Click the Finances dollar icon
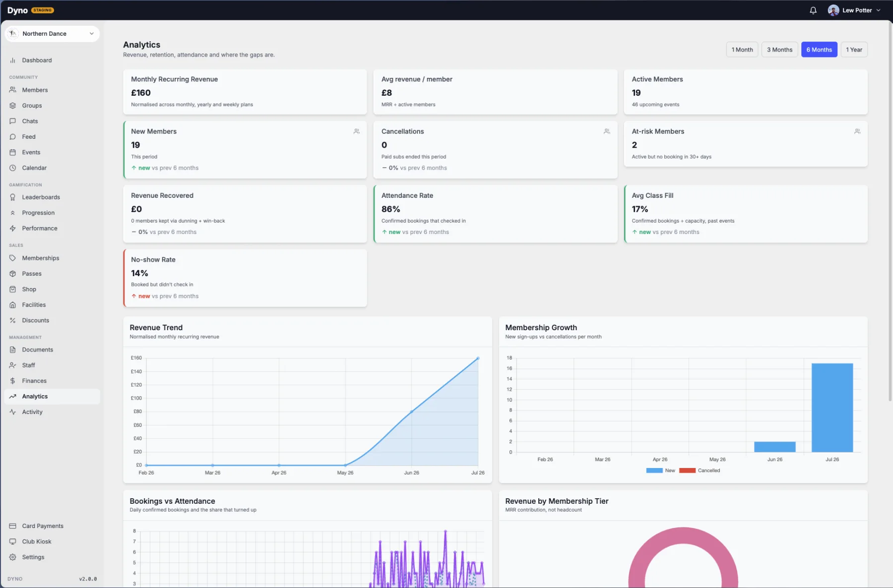Viewport: 893px width, 588px height. [x=13, y=381]
